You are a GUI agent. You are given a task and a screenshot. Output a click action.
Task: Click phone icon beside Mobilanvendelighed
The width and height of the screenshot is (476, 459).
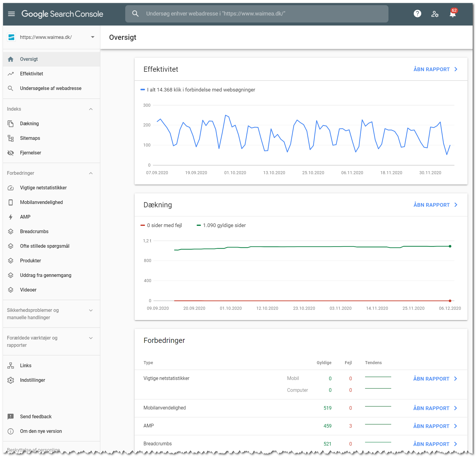coord(11,202)
